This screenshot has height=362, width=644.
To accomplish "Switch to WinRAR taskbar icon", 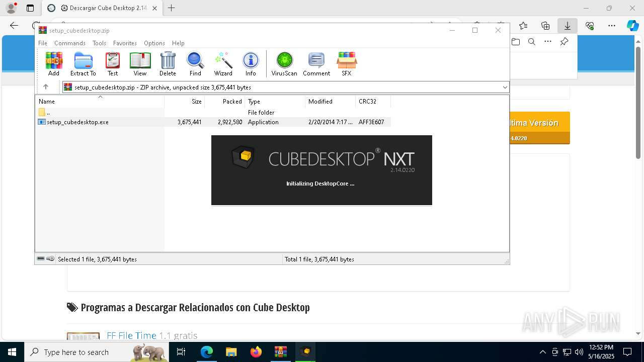I will [280, 352].
